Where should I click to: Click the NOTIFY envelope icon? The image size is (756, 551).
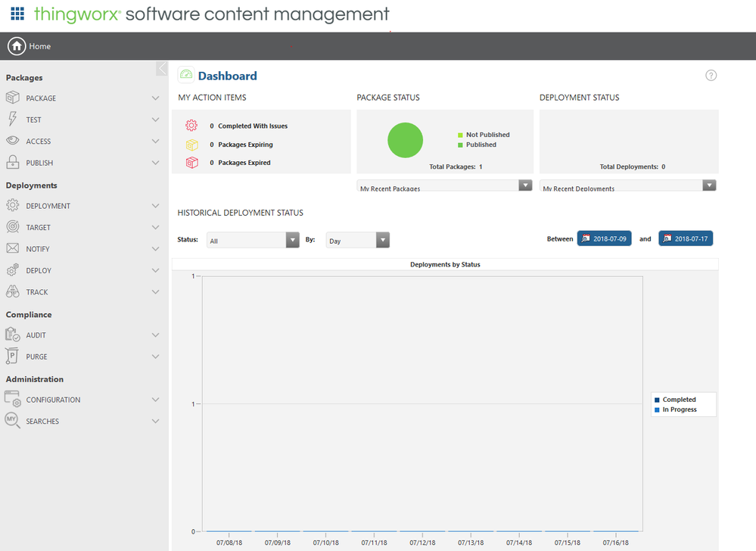[x=12, y=249]
